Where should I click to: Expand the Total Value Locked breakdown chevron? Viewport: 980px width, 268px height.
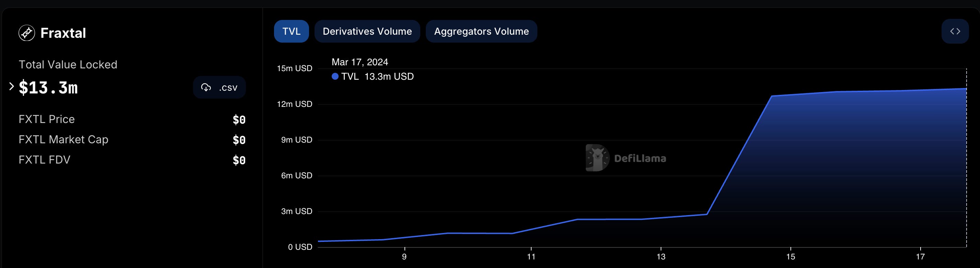coord(11,87)
